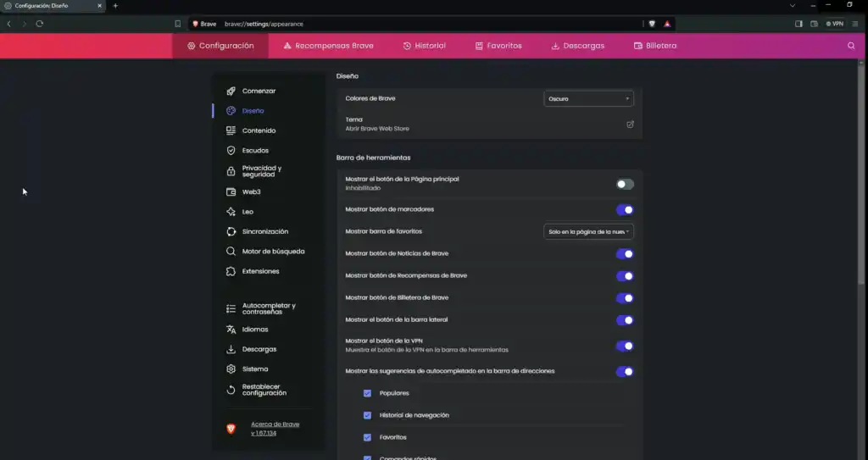This screenshot has width=868, height=460.
Task: Click the sync icon beside Sincronización
Action: pyautogui.click(x=231, y=232)
